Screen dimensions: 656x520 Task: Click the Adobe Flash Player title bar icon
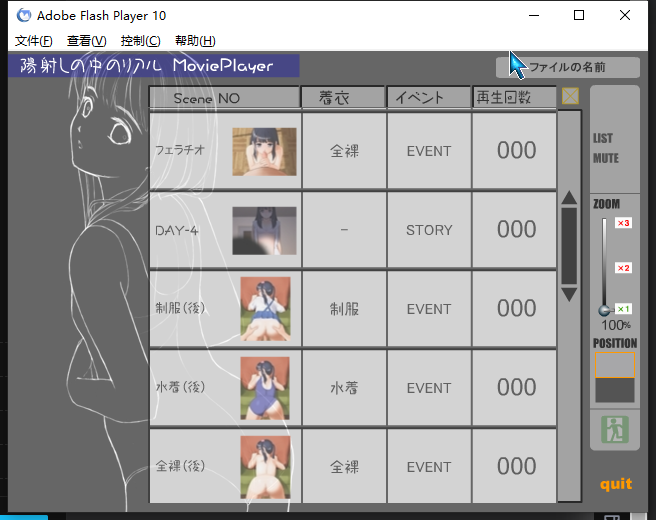click(23, 15)
